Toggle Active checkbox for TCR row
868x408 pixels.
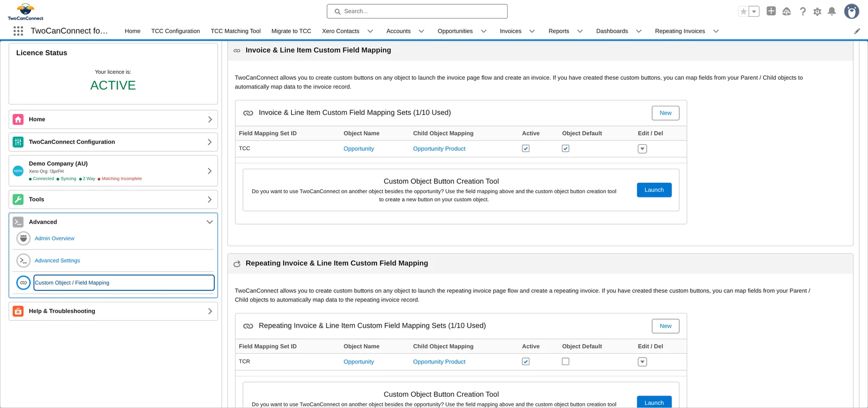[526, 362]
